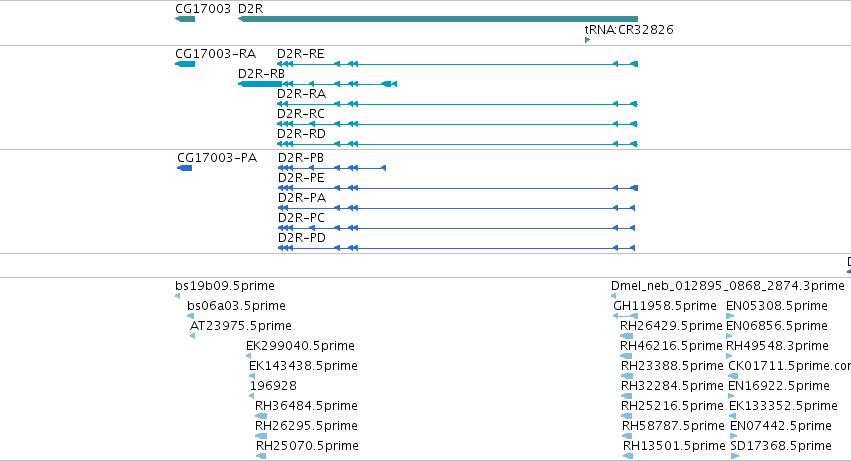Screen dimensions: 851x461
Task: Click the RH46216.5prime EST glyph
Action: tap(626, 356)
